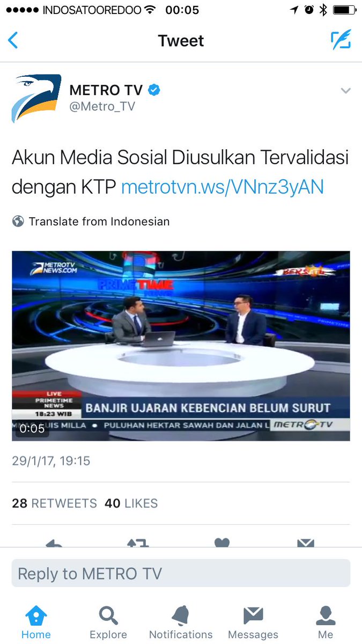The height and width of the screenshot is (644, 362).
Task: Tap the reply arrow icon
Action: [54, 543]
